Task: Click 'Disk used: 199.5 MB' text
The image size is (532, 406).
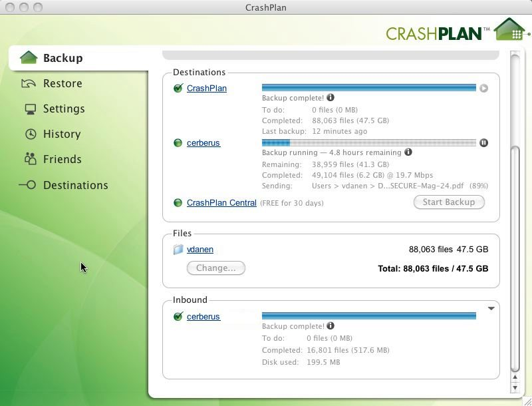Action: pyautogui.click(x=301, y=362)
